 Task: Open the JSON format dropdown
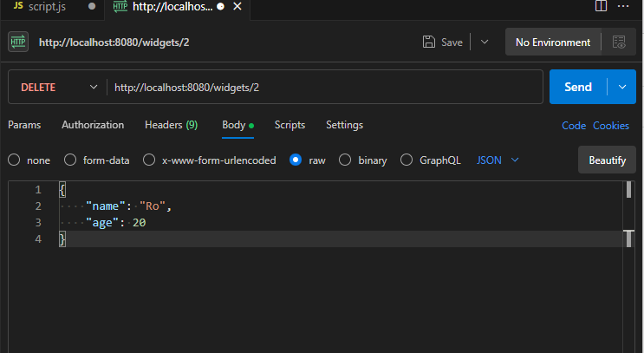coord(498,160)
